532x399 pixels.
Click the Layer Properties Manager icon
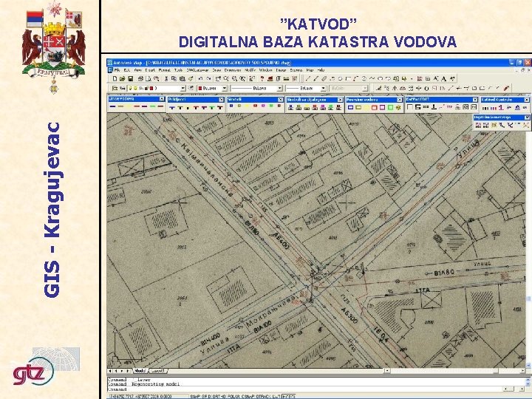115,88
